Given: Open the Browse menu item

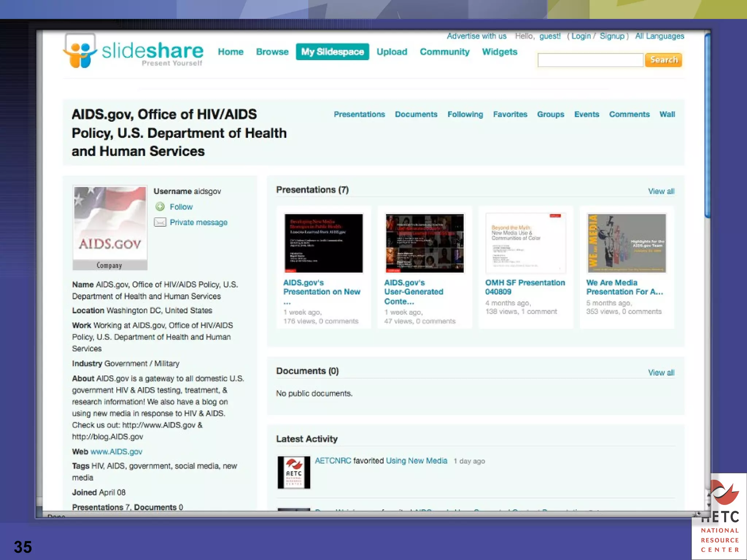Looking at the screenshot, I should (x=272, y=52).
